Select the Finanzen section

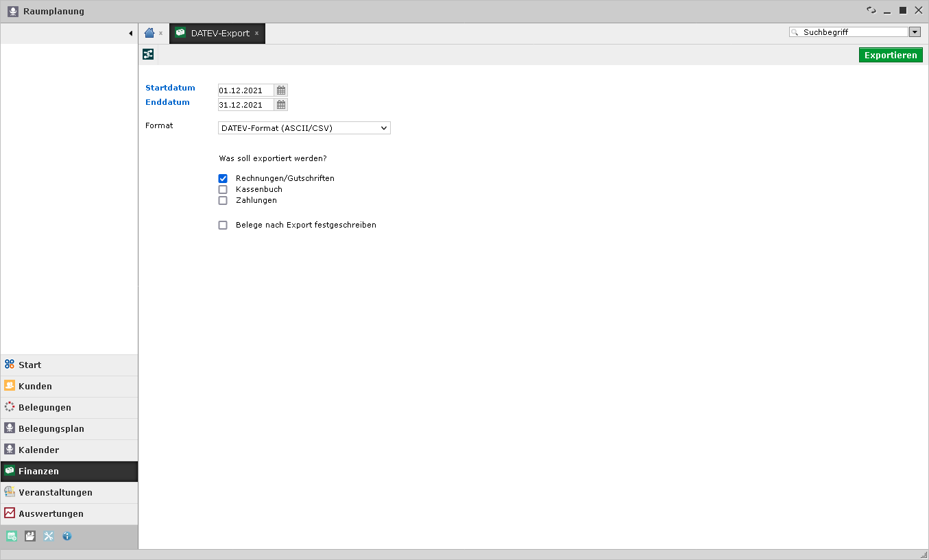tap(69, 472)
